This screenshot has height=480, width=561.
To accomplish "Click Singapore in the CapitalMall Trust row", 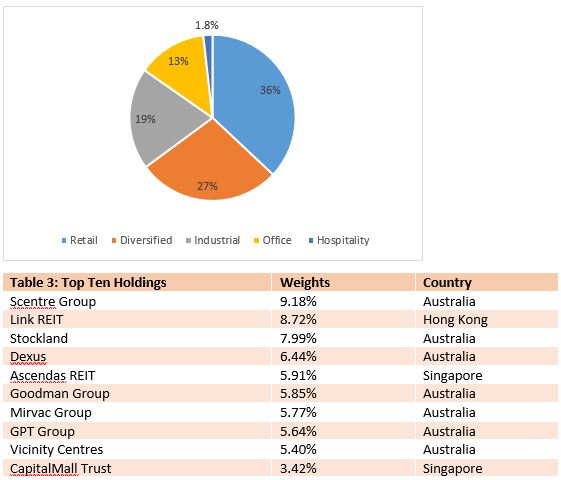I will (453, 469).
